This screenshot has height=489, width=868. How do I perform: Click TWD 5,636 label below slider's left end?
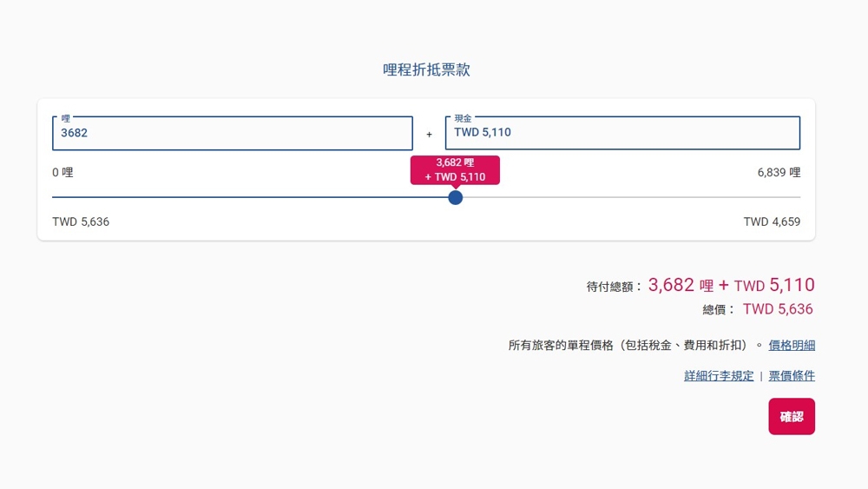click(81, 222)
